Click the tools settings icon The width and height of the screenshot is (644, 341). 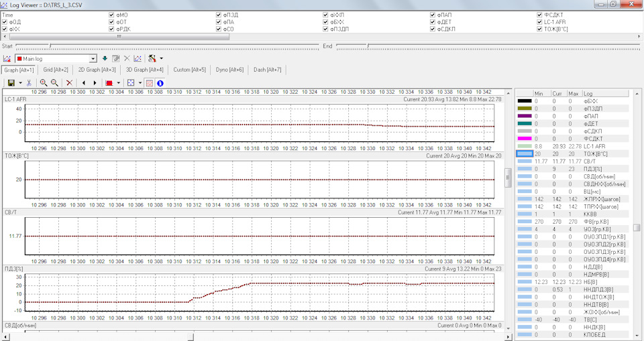tap(152, 59)
